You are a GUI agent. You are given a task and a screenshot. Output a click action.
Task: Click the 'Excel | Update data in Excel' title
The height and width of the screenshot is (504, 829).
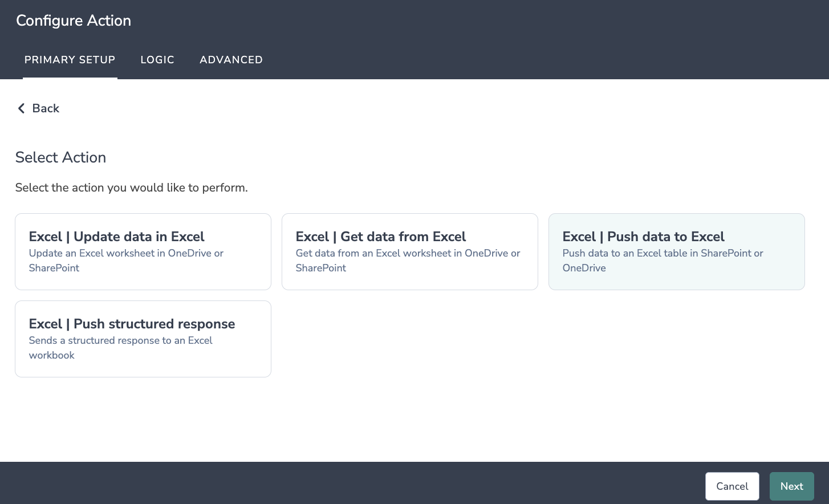pos(116,237)
